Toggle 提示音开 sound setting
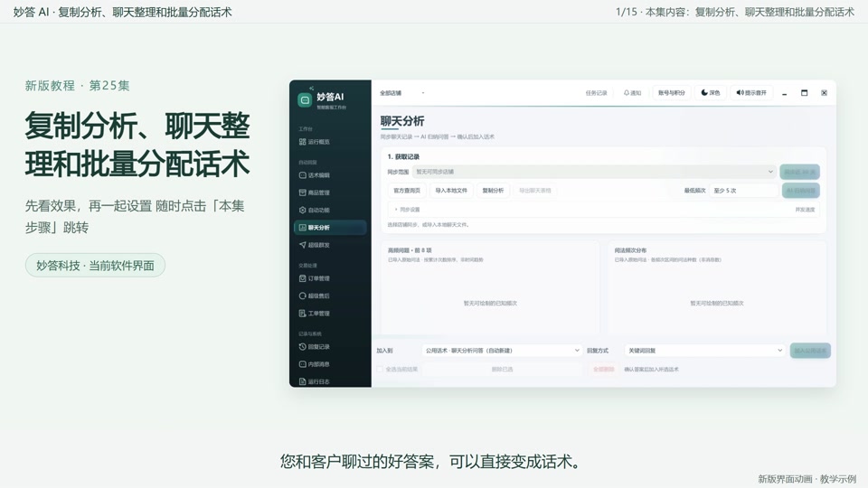The width and height of the screenshot is (868, 488). pos(751,93)
